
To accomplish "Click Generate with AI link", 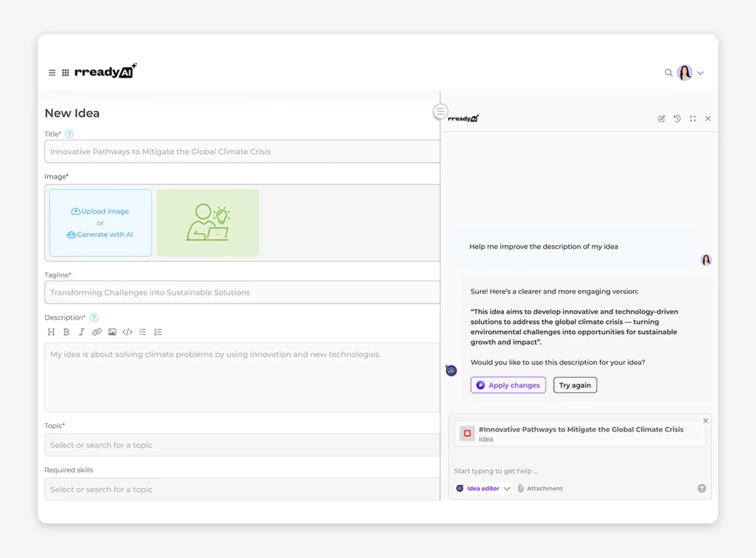I will pos(100,235).
